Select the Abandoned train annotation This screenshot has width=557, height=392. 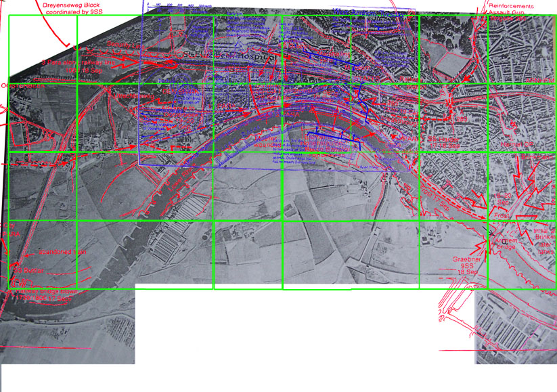tap(62, 251)
